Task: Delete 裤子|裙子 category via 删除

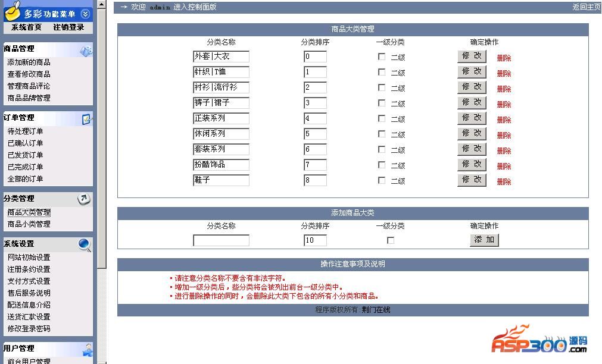Action: click(x=504, y=104)
